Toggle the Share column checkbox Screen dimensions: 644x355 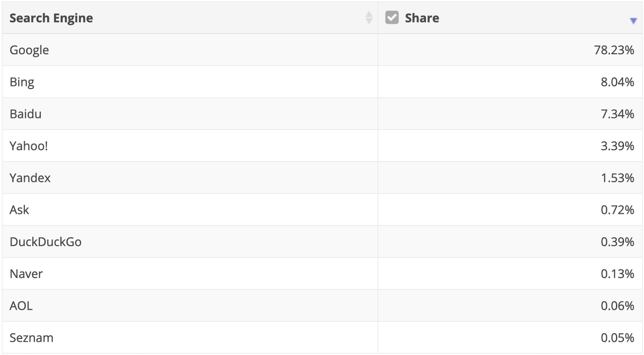392,18
